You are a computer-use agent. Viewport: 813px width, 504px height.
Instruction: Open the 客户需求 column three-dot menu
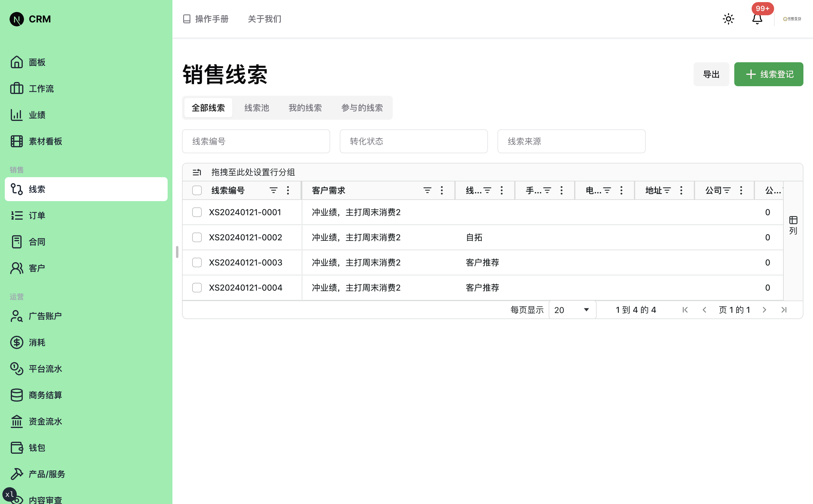[x=441, y=190]
